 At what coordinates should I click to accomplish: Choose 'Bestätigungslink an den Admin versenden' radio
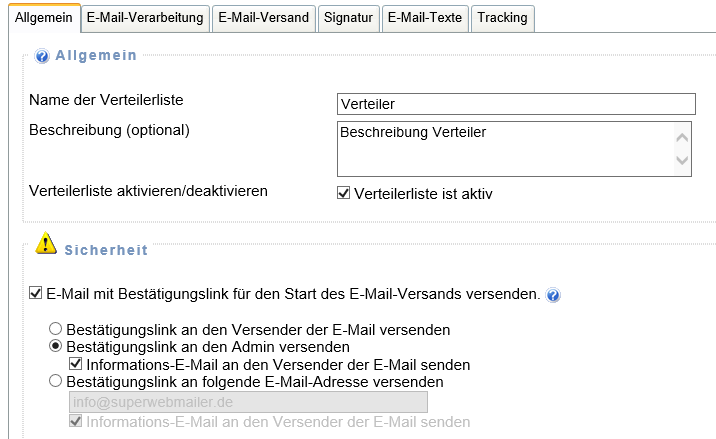[56, 346]
